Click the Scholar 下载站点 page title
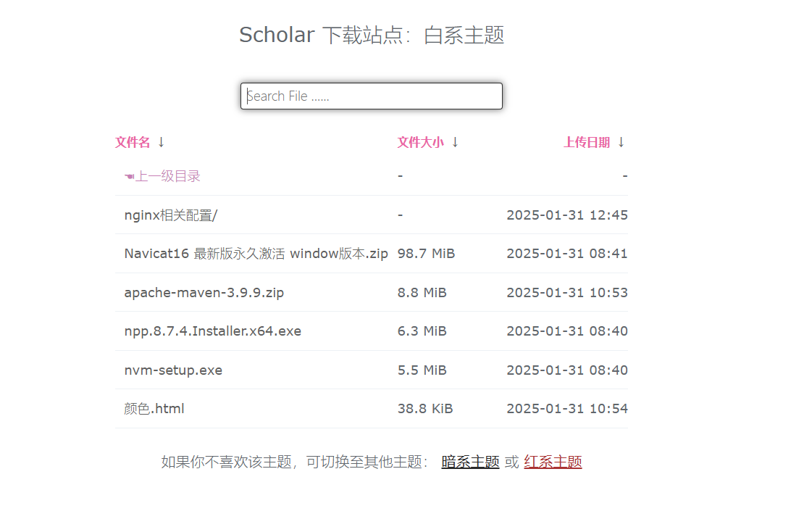 click(372, 36)
